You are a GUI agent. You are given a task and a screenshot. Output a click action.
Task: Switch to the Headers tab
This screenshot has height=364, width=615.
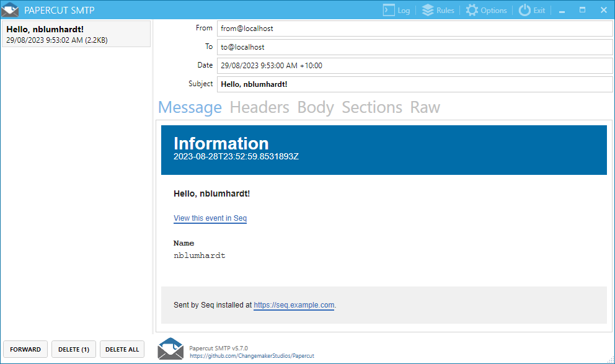point(259,107)
